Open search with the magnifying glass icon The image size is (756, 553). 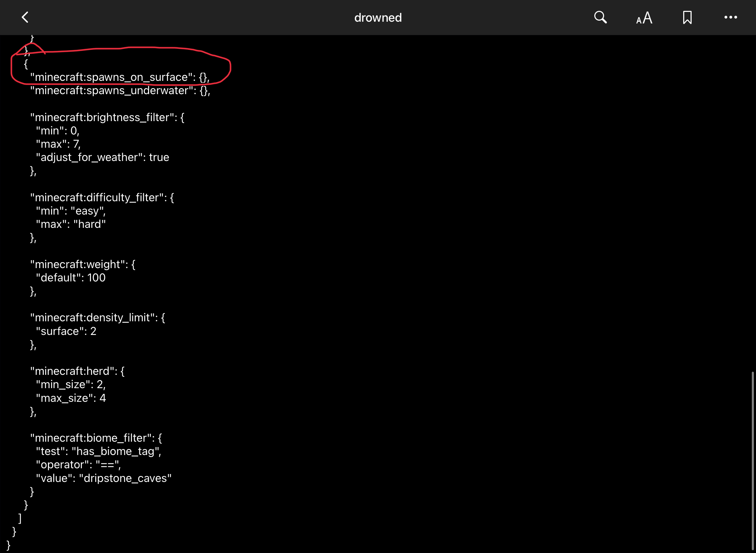click(600, 17)
